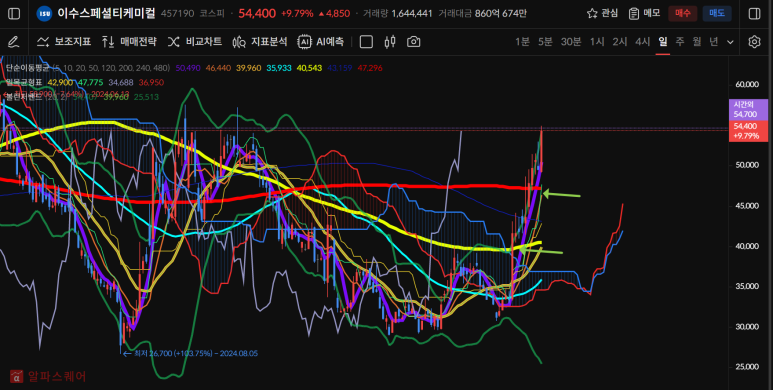The width and height of the screenshot is (773, 390).
Task: Switch to 30분 timeframe
Action: pyautogui.click(x=571, y=42)
